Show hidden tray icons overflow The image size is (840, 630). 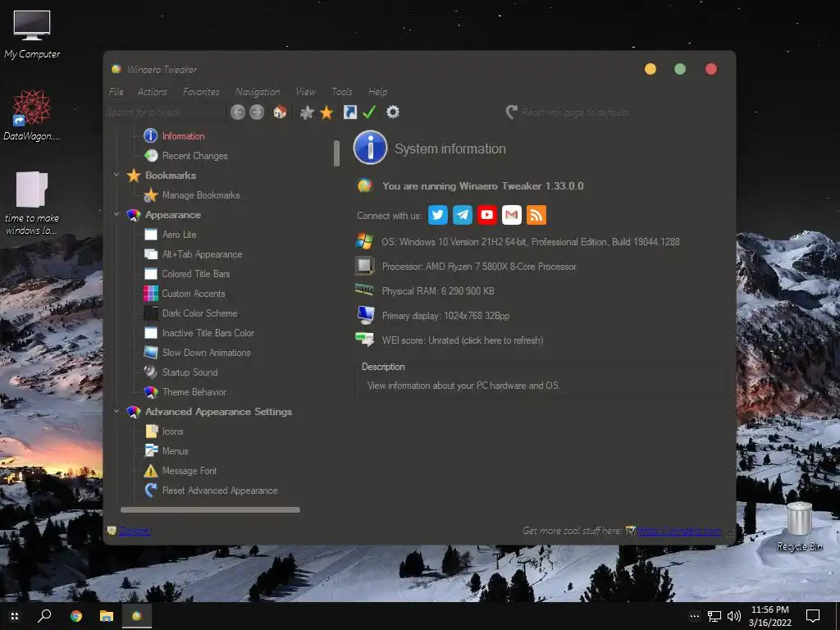[694, 616]
